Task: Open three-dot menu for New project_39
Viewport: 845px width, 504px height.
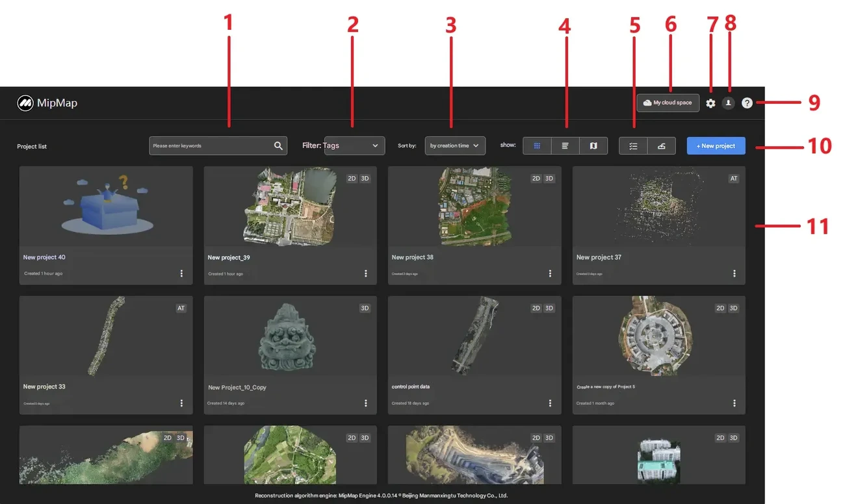Action: pos(366,273)
